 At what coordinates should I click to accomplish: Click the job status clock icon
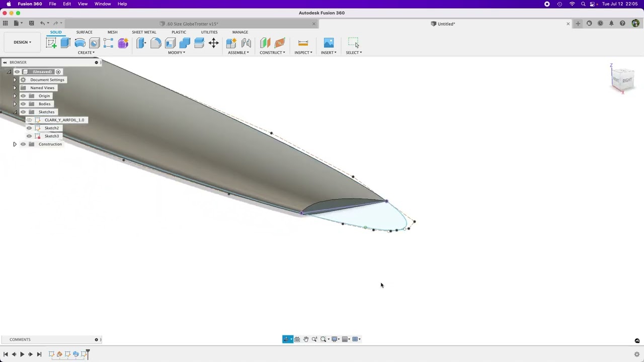(x=600, y=24)
